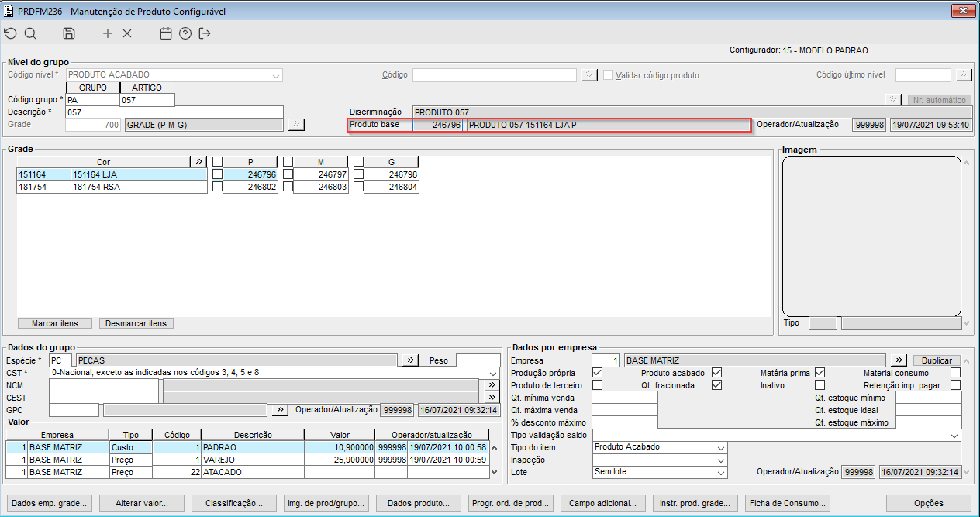
Task: Select the ATACADO price row
Action: coord(248,472)
